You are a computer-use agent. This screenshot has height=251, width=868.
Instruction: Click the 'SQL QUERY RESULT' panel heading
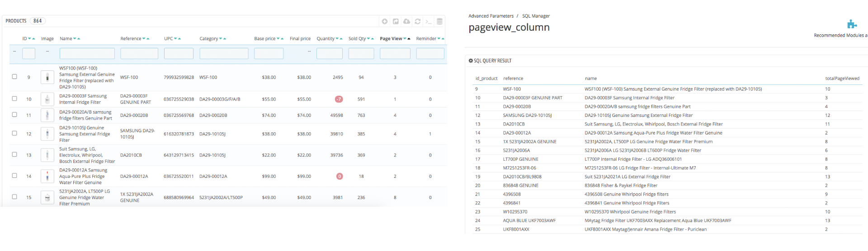click(490, 60)
